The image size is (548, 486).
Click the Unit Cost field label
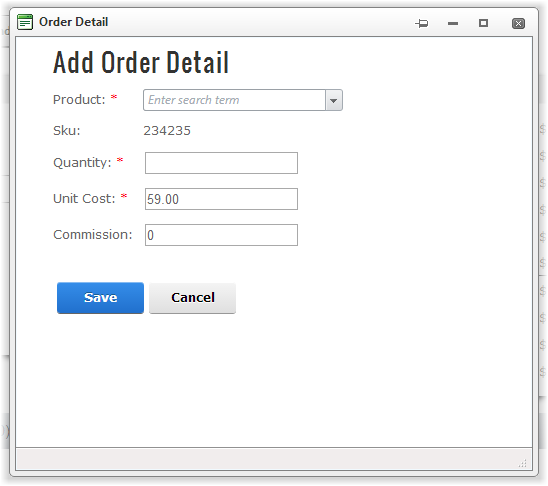point(84,199)
